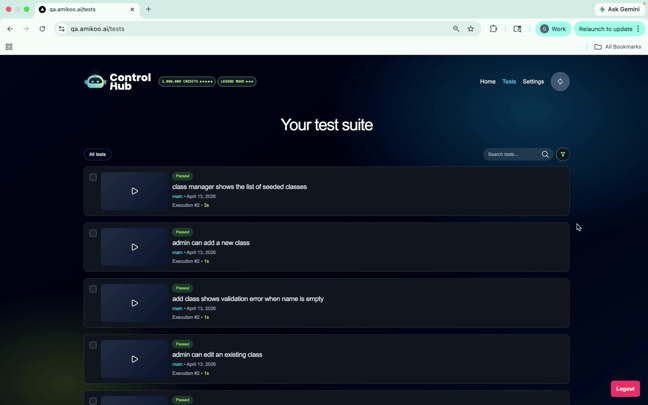
Task: Tick checkbox for 'admin can add a new class'
Action: [x=93, y=233]
